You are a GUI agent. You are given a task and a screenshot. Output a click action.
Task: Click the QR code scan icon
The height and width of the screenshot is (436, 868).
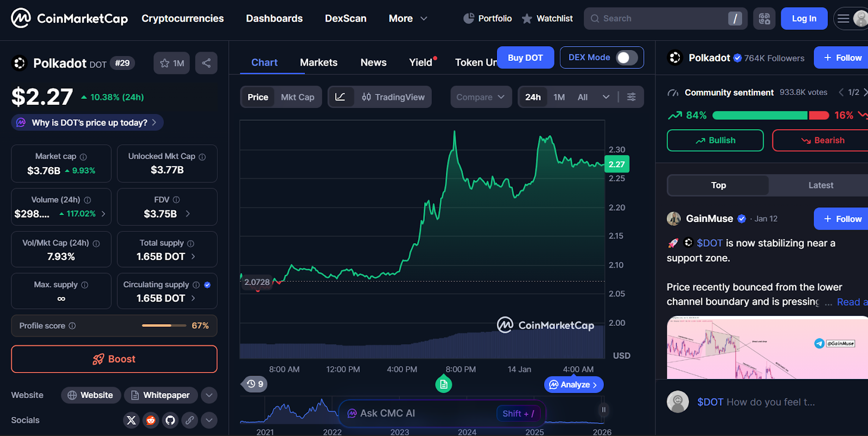pos(764,18)
